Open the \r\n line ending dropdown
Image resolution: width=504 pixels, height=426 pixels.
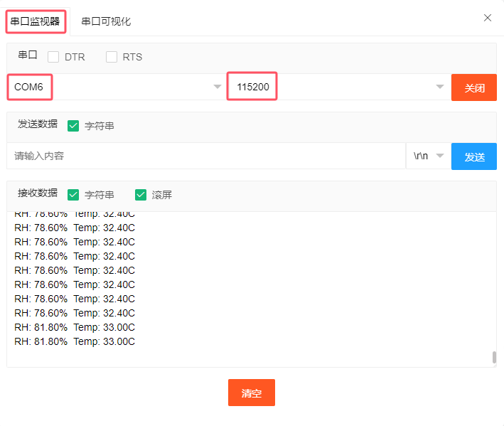click(427, 156)
